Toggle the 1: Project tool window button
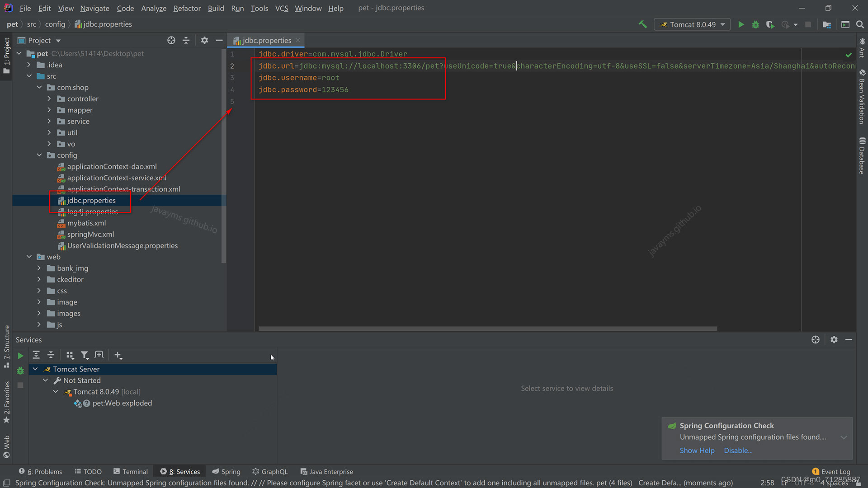Screen dimensions: 868x488 [6, 56]
